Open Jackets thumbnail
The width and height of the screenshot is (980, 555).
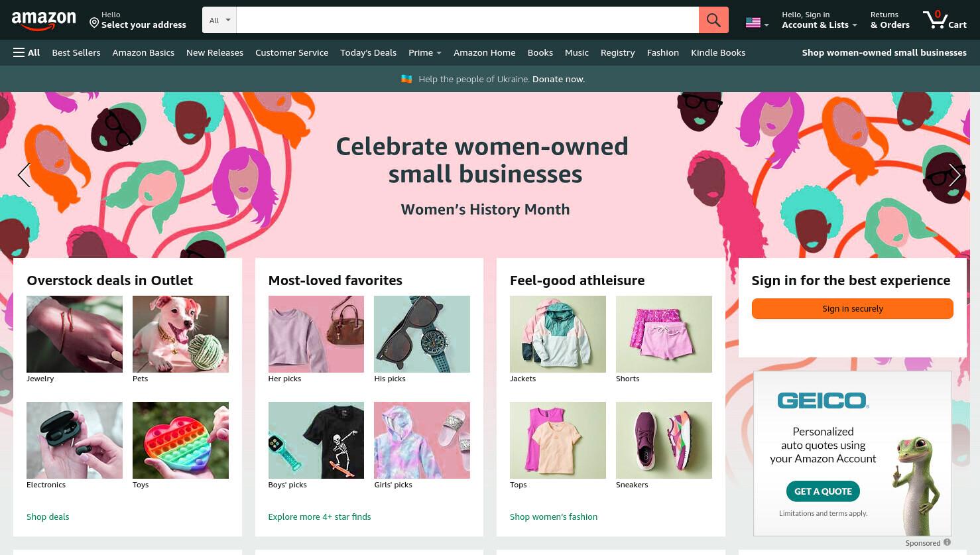click(x=558, y=334)
